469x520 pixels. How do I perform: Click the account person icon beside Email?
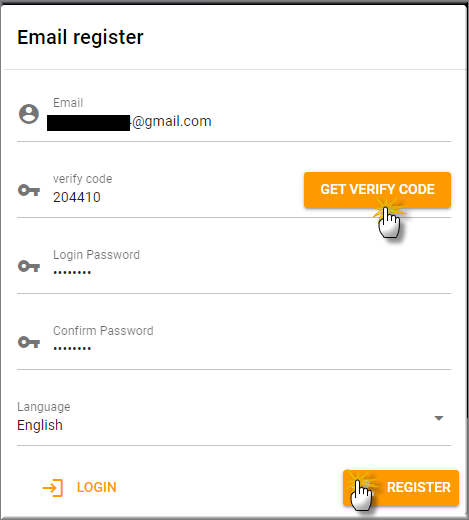coord(29,114)
